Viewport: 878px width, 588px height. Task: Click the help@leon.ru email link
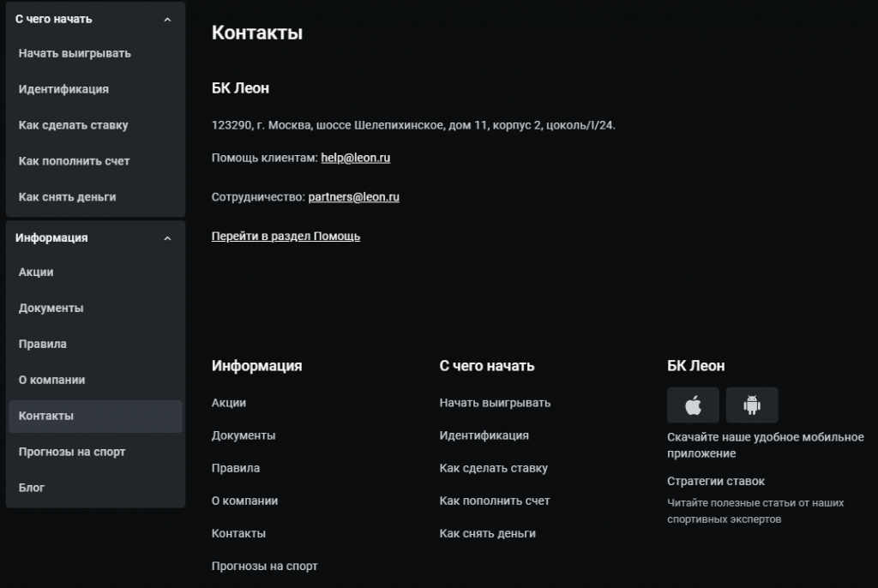click(356, 158)
